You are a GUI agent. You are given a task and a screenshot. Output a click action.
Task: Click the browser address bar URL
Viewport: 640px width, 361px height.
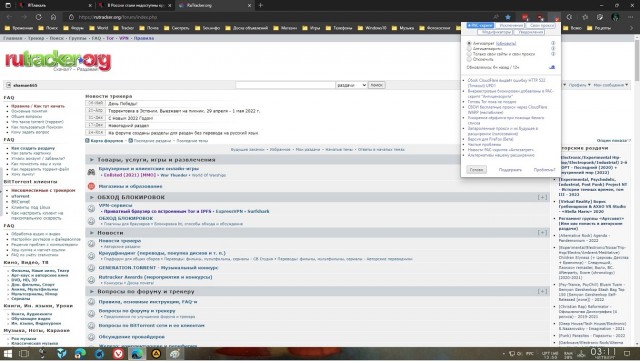click(x=118, y=17)
